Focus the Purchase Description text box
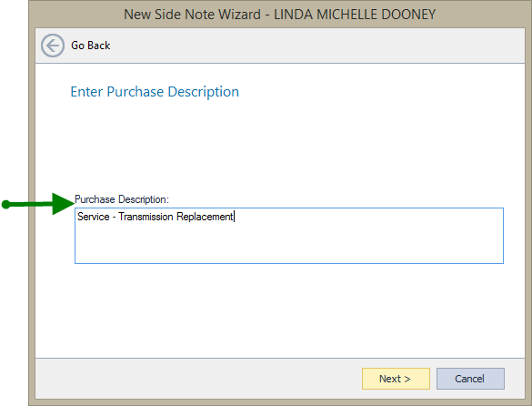The height and width of the screenshot is (406, 532). tap(289, 236)
